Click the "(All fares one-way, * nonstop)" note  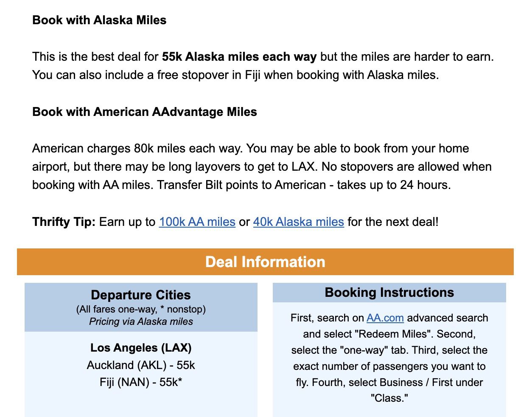pos(141,309)
